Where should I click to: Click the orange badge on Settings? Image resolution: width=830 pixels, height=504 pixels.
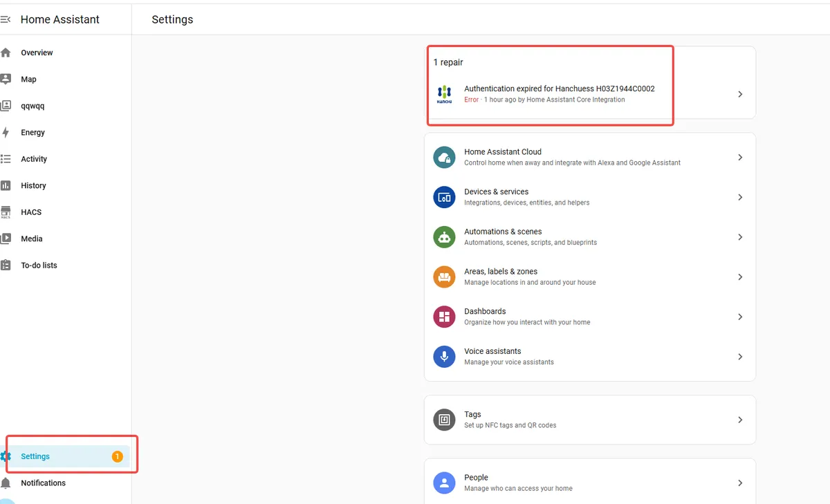click(117, 456)
